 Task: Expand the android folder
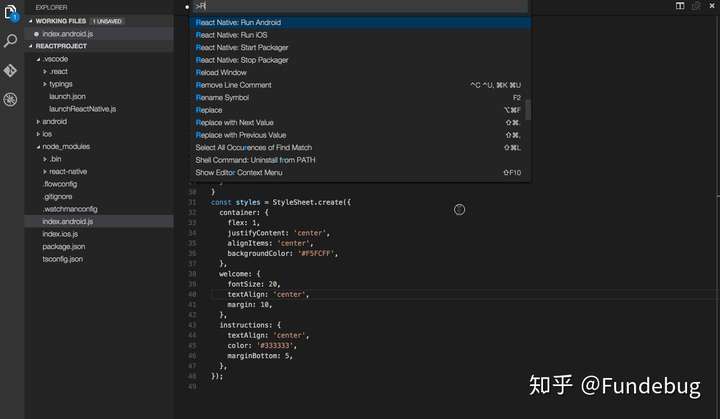[x=38, y=122]
